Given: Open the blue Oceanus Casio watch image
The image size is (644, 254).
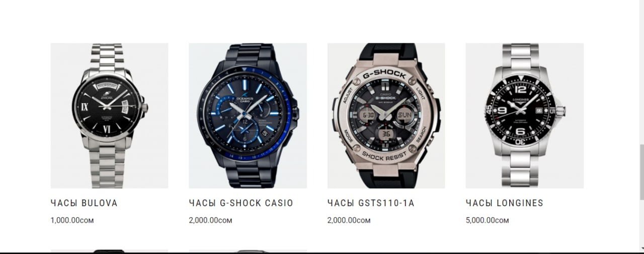Looking at the screenshot, I should pyautogui.click(x=248, y=115).
